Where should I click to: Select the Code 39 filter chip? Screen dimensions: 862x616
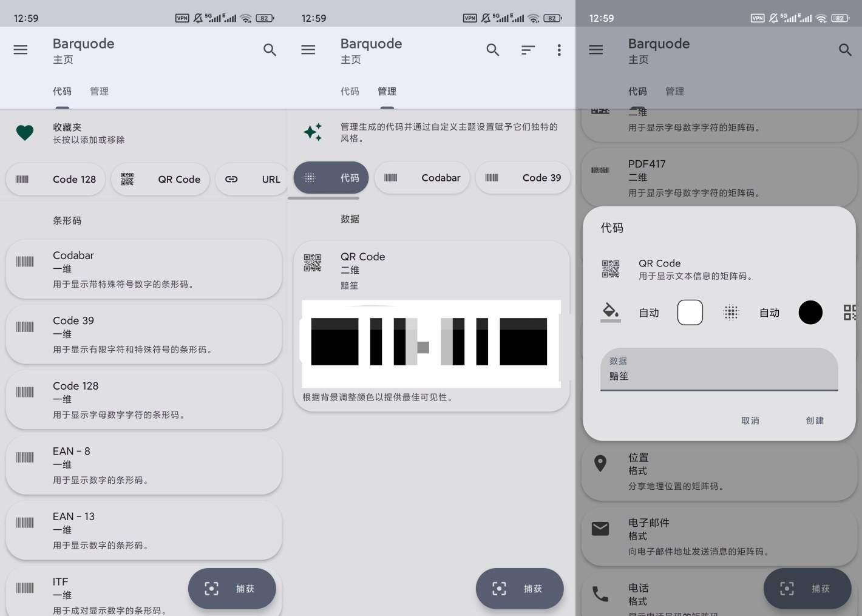(523, 178)
